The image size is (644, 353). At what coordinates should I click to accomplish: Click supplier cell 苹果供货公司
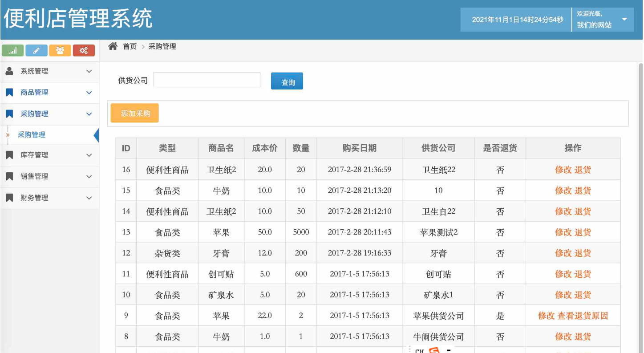tap(438, 316)
